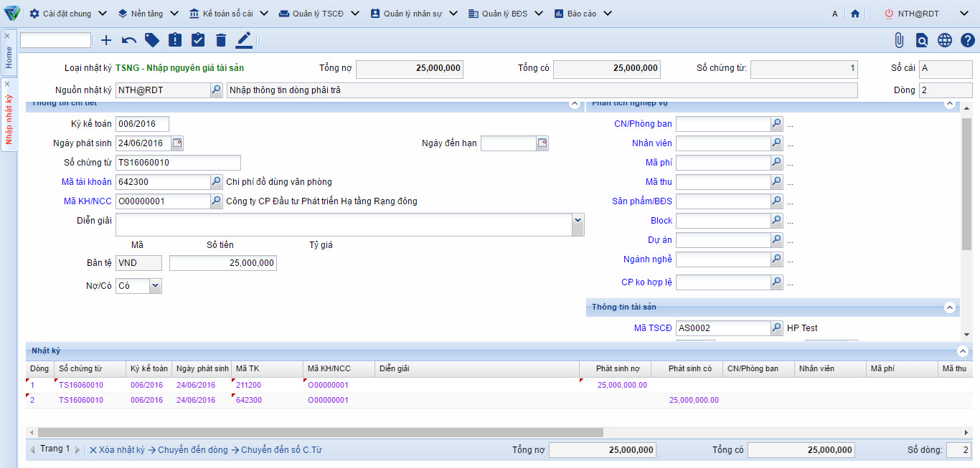The height and width of the screenshot is (468, 980).
Task: Search supplier via Mã KH/NCC lookup icon
Action: (x=217, y=201)
